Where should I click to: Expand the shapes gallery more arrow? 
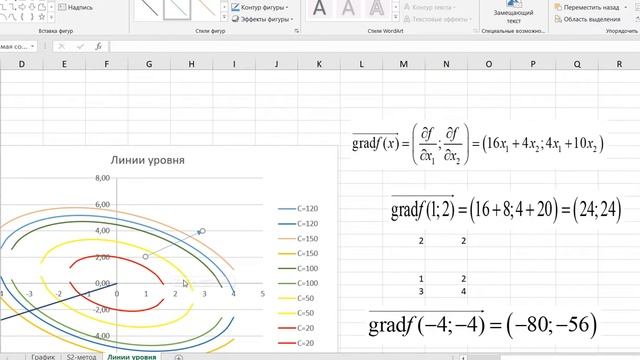(x=51, y=17)
